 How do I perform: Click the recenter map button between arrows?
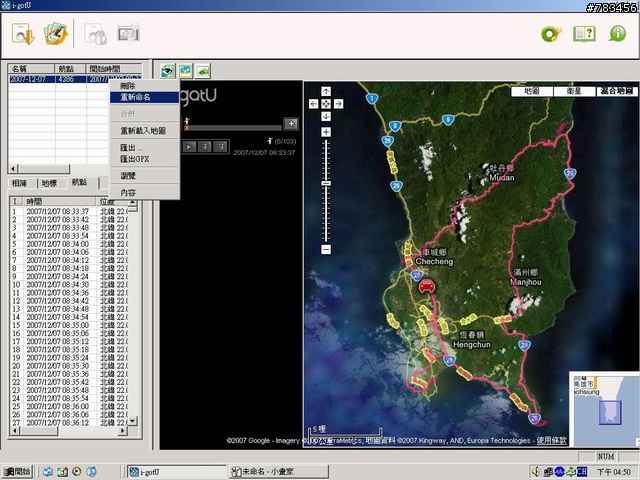pos(326,104)
